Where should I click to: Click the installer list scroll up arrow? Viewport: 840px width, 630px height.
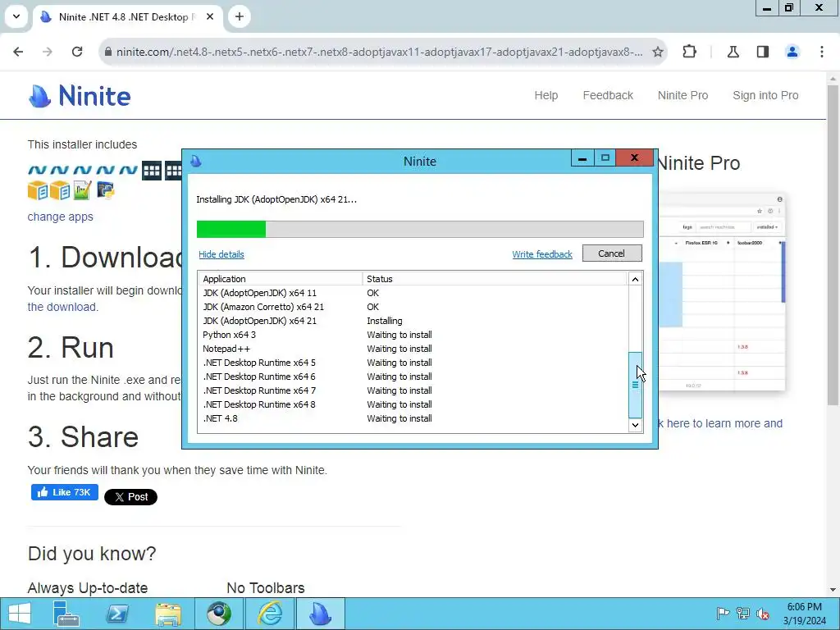coord(635,279)
